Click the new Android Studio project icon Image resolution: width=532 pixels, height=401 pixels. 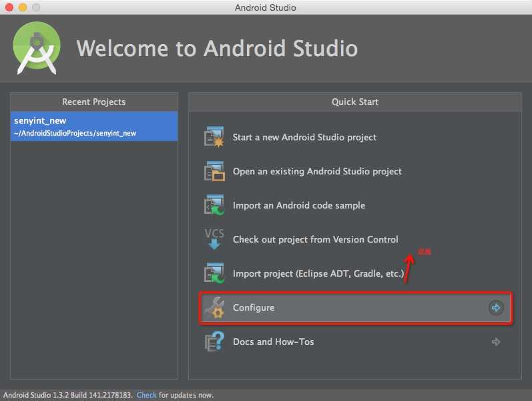pyautogui.click(x=214, y=137)
